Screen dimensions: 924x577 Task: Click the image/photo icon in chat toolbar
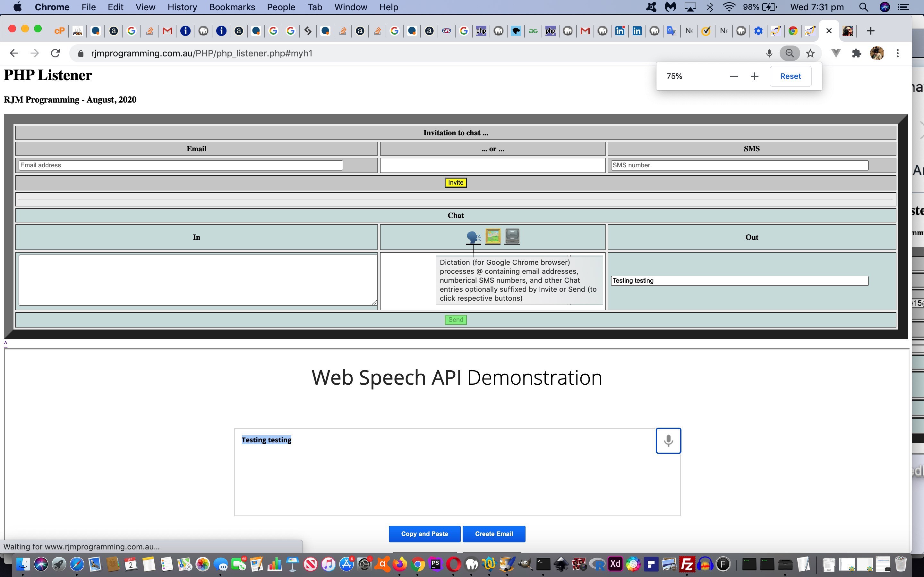493,237
